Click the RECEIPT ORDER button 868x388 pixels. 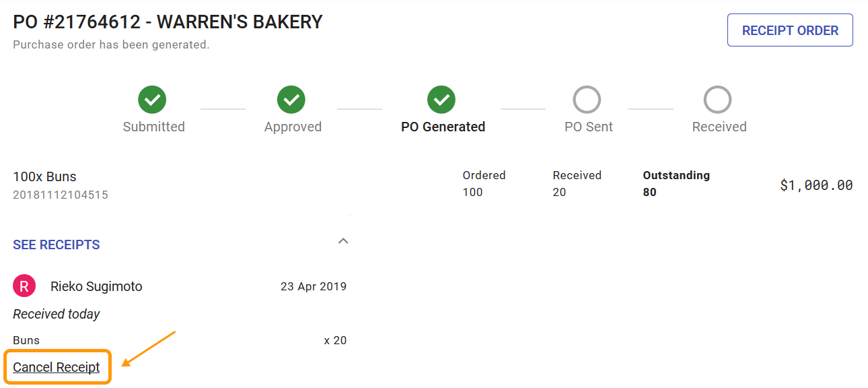pyautogui.click(x=790, y=30)
